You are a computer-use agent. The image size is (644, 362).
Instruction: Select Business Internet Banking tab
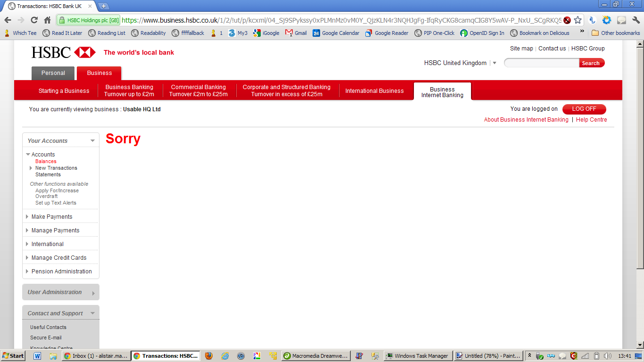[442, 92]
